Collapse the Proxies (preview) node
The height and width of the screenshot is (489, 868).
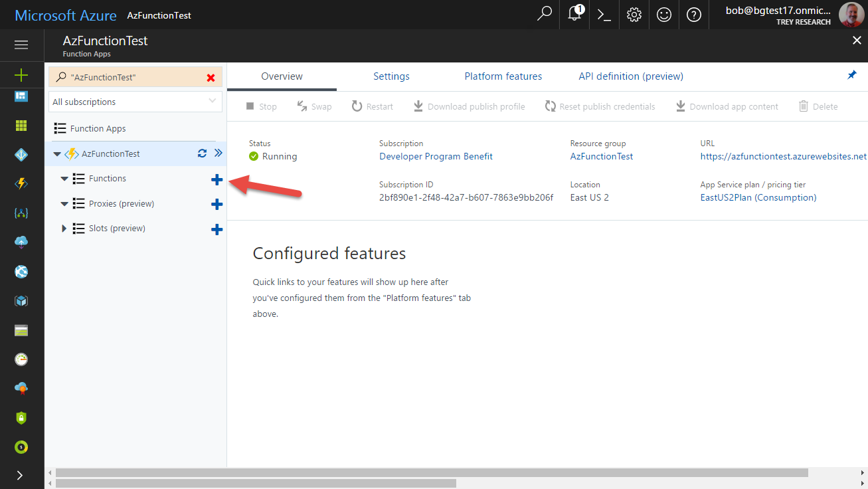pos(64,204)
